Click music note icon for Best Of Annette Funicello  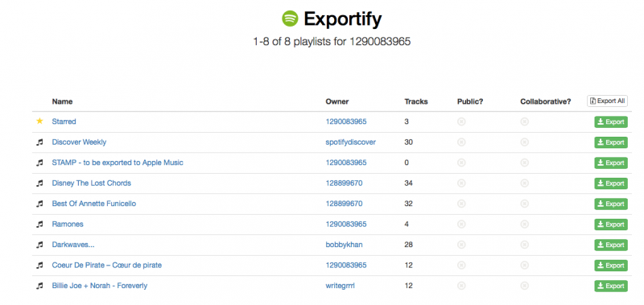(39, 204)
